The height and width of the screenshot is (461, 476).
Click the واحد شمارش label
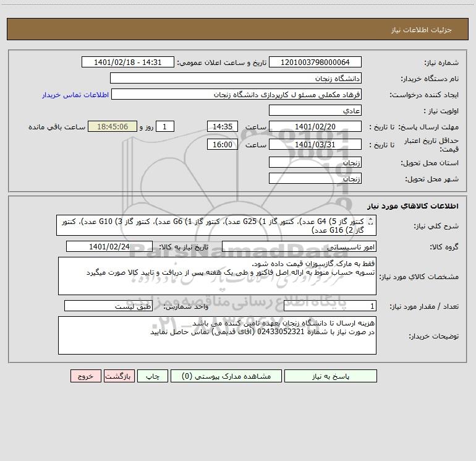186,307
